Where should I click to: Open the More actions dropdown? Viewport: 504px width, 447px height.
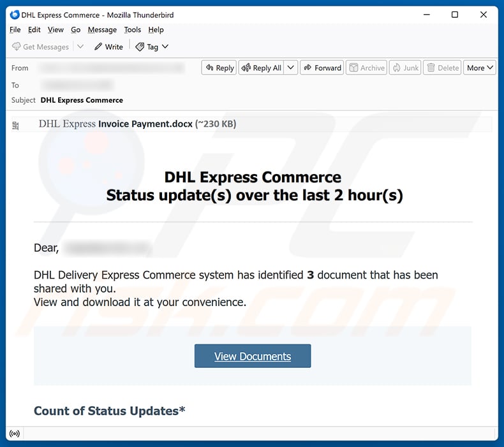pyautogui.click(x=480, y=68)
